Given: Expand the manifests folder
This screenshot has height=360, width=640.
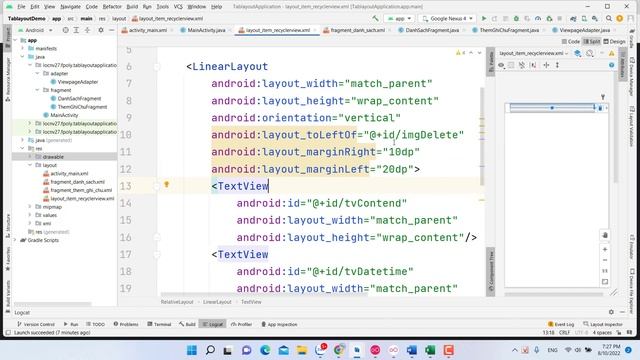Looking at the screenshot, I should [23, 48].
